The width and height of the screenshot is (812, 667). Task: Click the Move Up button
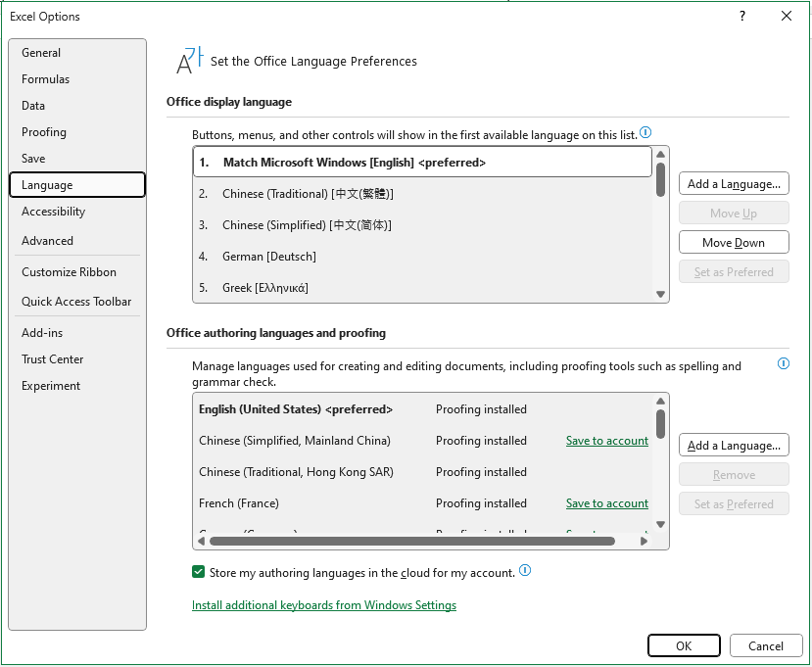click(734, 213)
